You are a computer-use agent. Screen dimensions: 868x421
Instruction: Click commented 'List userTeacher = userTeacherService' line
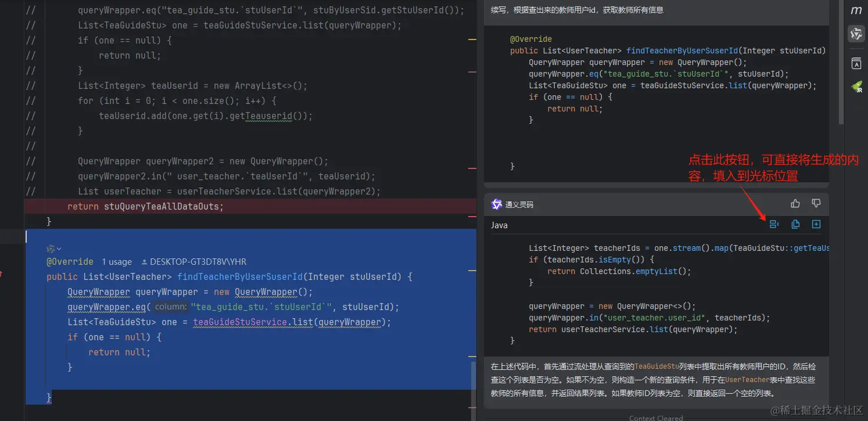(229, 191)
